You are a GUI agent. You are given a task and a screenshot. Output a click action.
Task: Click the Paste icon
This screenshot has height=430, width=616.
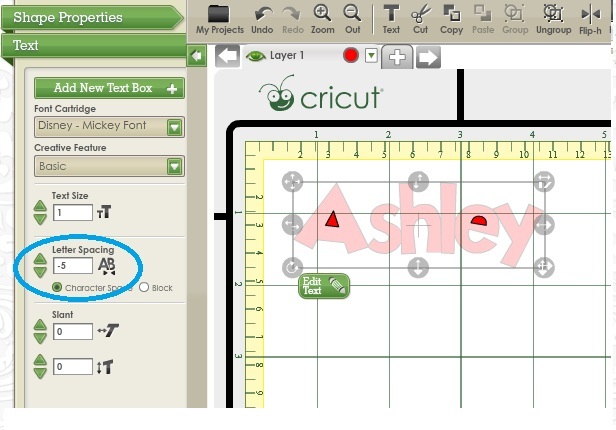(x=483, y=19)
